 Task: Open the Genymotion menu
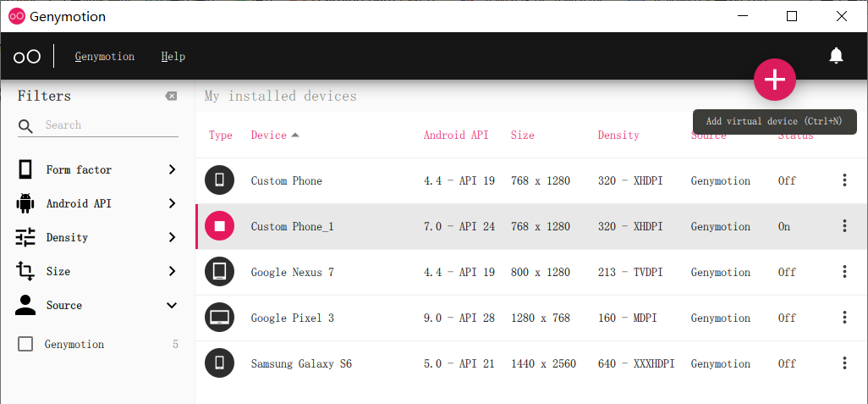pyautogui.click(x=105, y=57)
